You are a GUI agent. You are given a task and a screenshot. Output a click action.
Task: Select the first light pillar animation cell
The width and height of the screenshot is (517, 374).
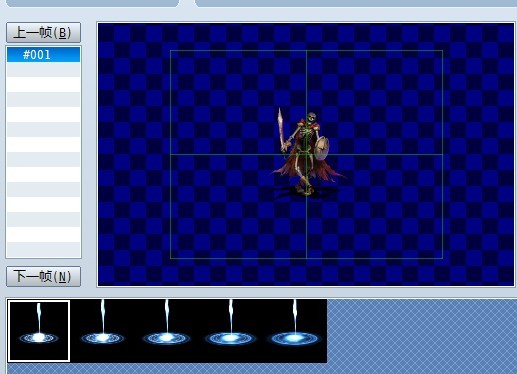tap(39, 331)
